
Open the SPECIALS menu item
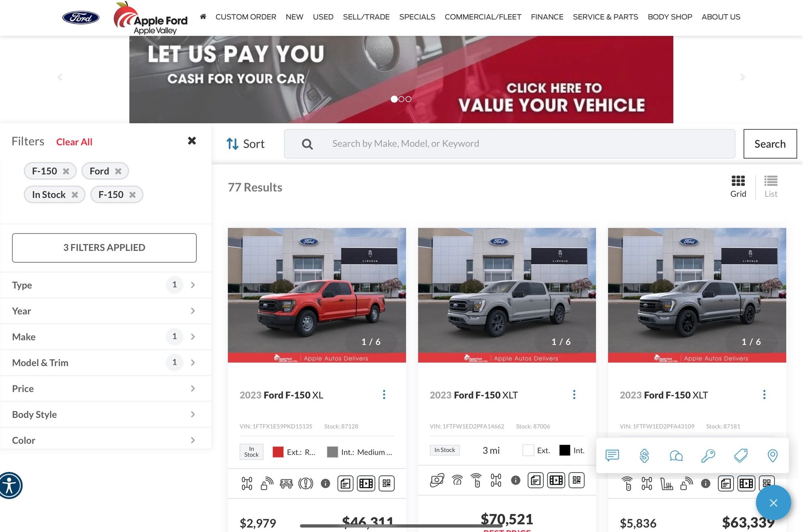pyautogui.click(x=417, y=17)
